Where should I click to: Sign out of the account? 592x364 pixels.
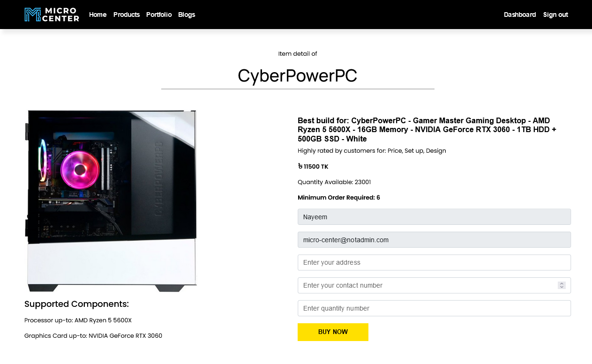pos(555,15)
